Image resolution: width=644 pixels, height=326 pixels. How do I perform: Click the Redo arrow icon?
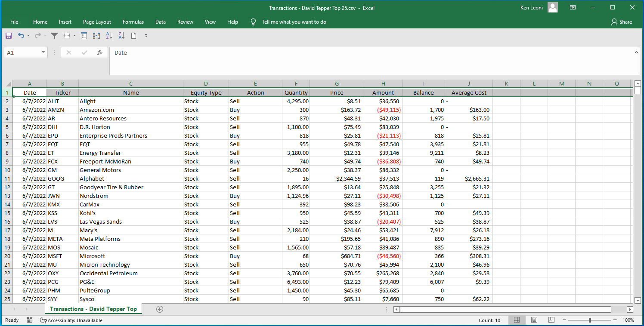tap(38, 36)
